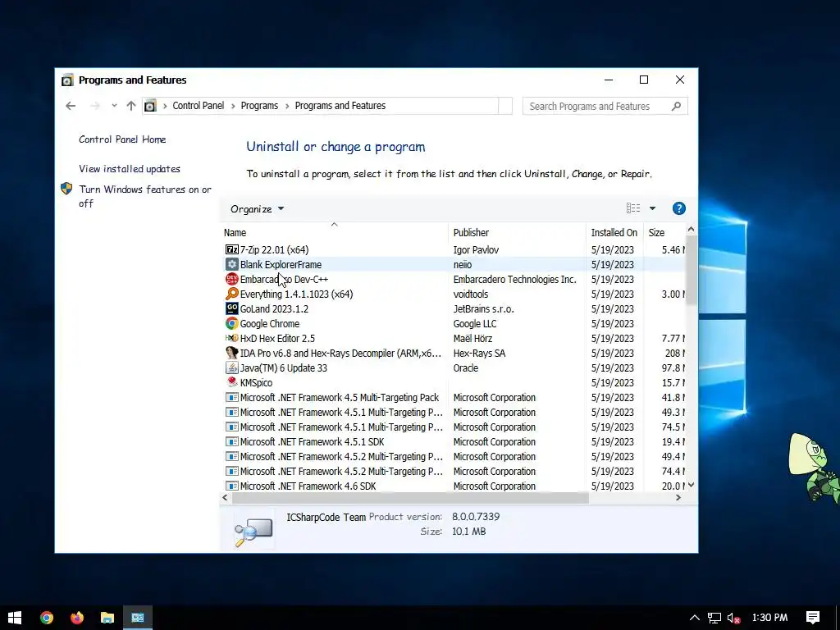Image resolution: width=840 pixels, height=630 pixels.
Task: Click the muted volume tray icon
Action: (x=734, y=618)
